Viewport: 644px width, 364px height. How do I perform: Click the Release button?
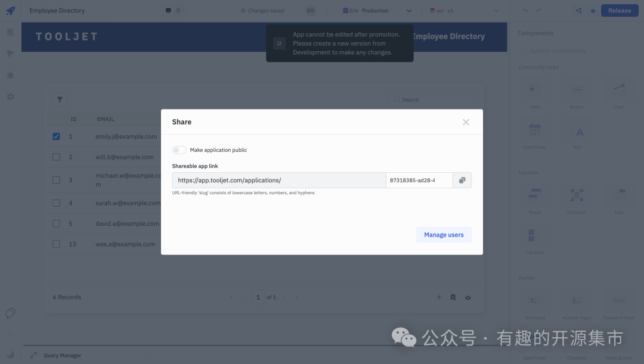point(620,11)
